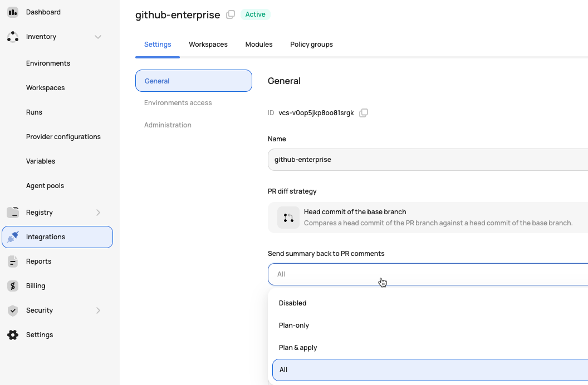The width and height of the screenshot is (588, 385).
Task: Choose the Plan-only option
Action: click(x=430, y=325)
